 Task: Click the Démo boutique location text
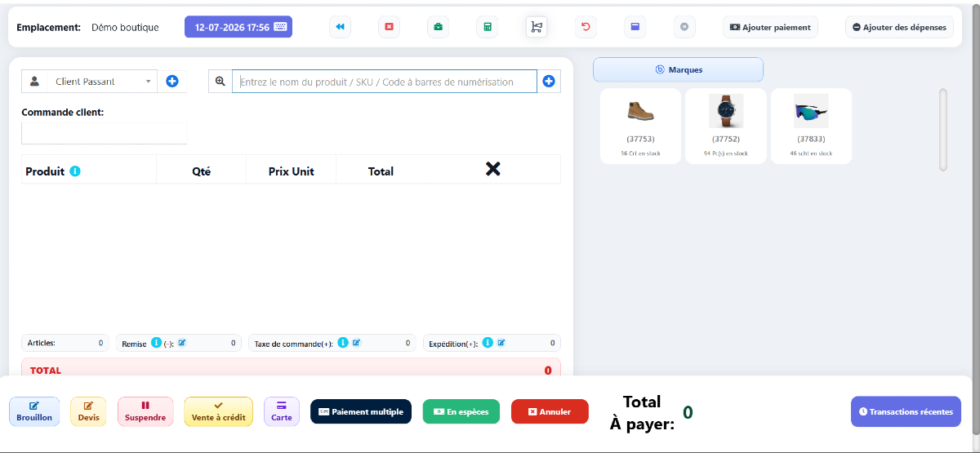pyautogui.click(x=125, y=27)
